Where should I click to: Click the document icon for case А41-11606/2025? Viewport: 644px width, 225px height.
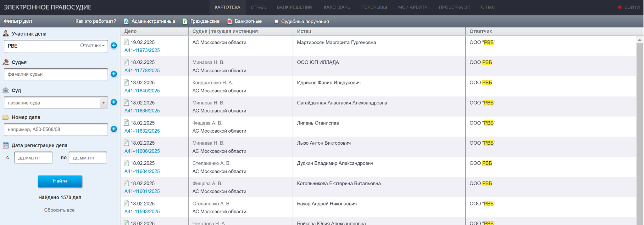coord(126,143)
